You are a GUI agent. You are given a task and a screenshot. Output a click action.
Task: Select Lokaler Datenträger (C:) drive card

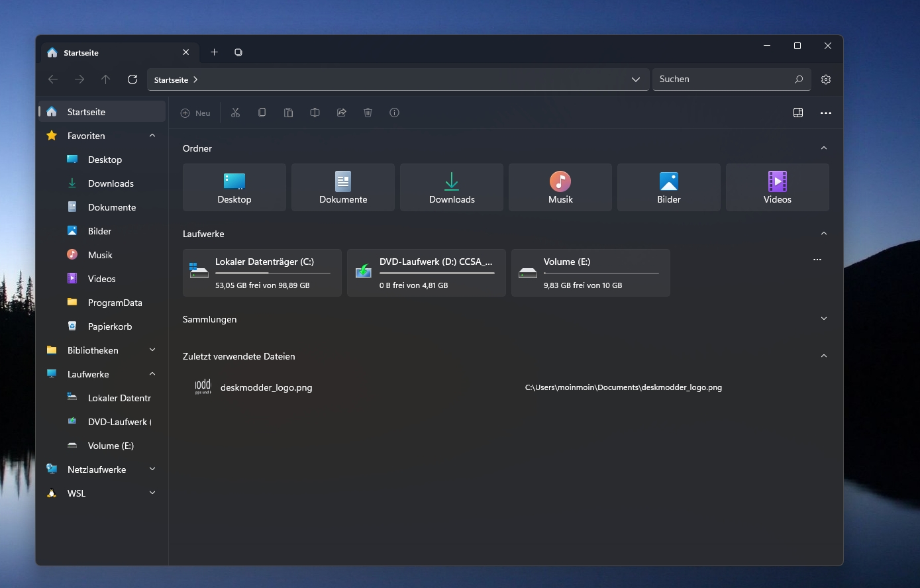click(262, 273)
